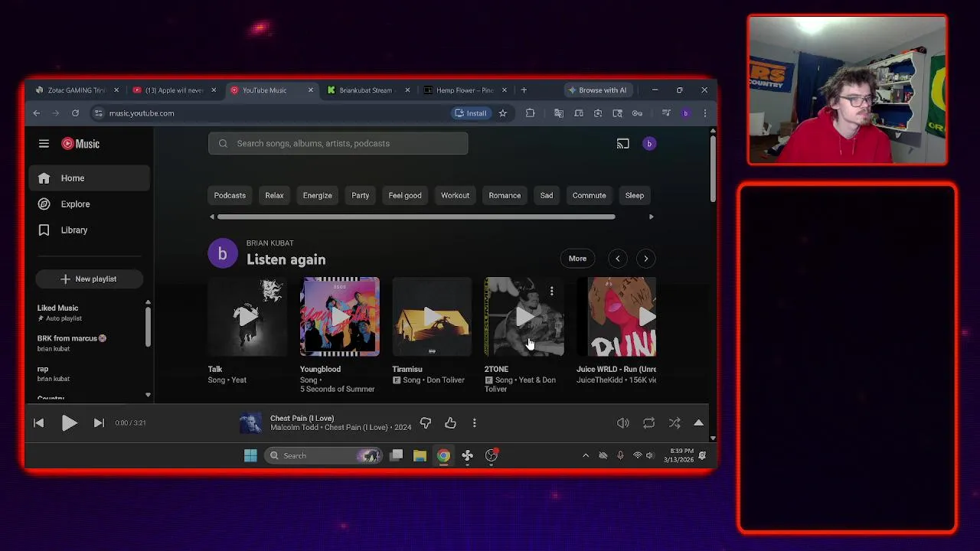This screenshot has width=980, height=551.
Task: Select the Energize mood chip
Action: coord(317,195)
